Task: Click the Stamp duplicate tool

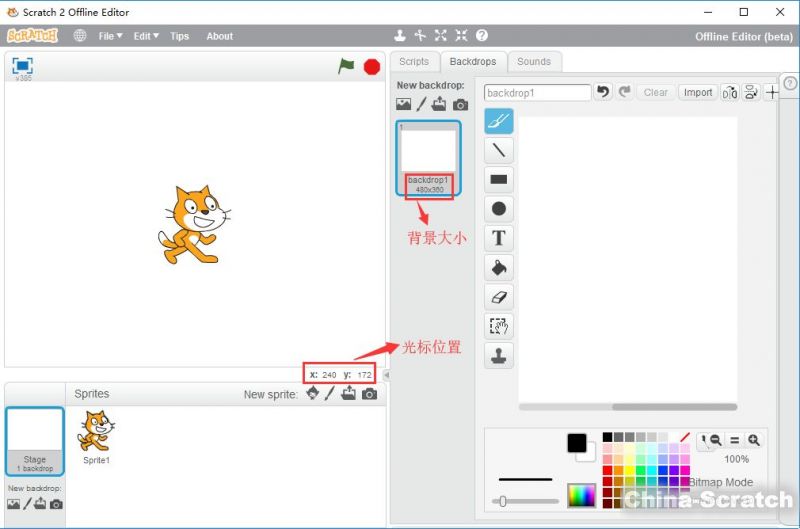Action: [x=498, y=355]
